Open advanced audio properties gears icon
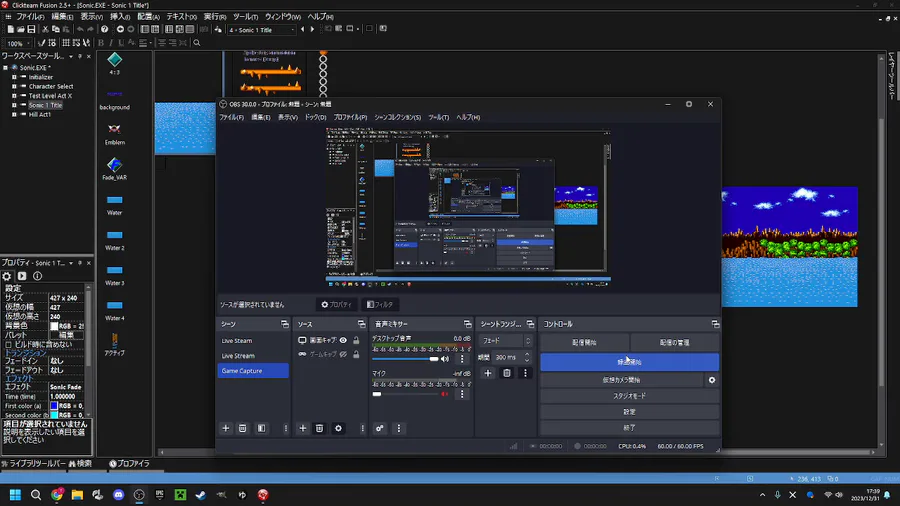 point(379,429)
